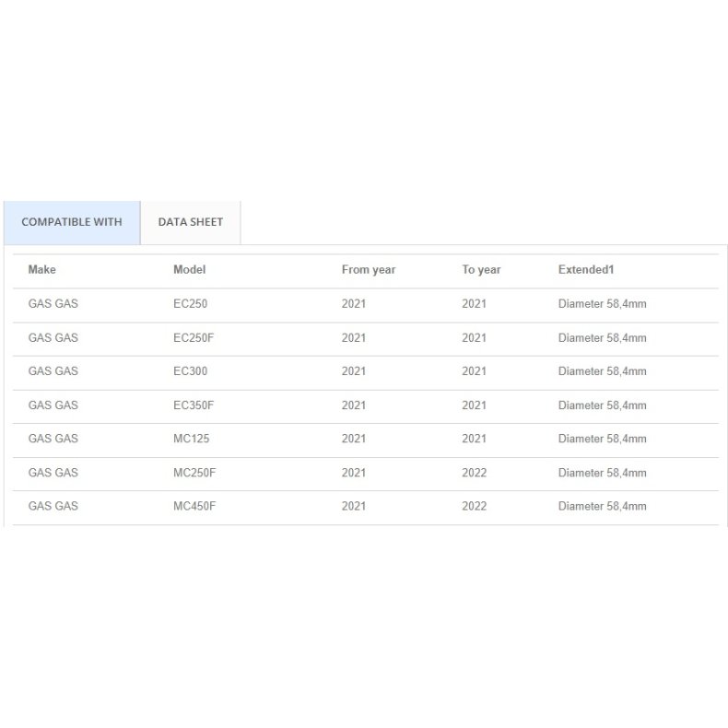The width and height of the screenshot is (728, 728).
Task: Select the MC250F model cell
Action: pos(194,473)
